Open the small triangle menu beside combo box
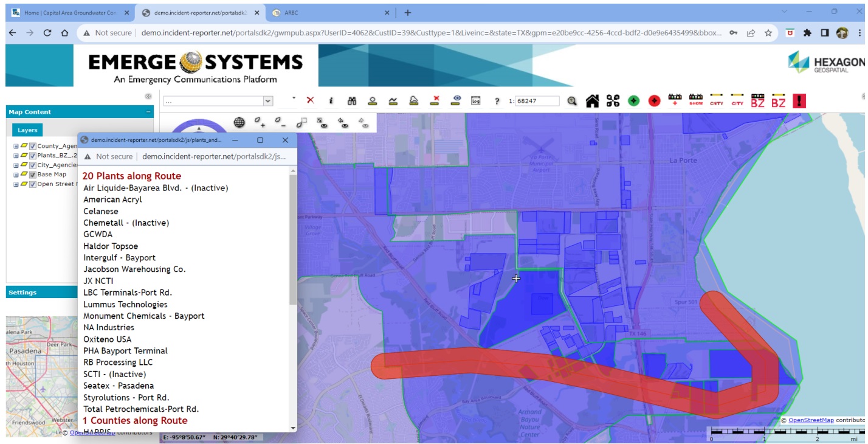868x444 pixels. tap(294, 97)
